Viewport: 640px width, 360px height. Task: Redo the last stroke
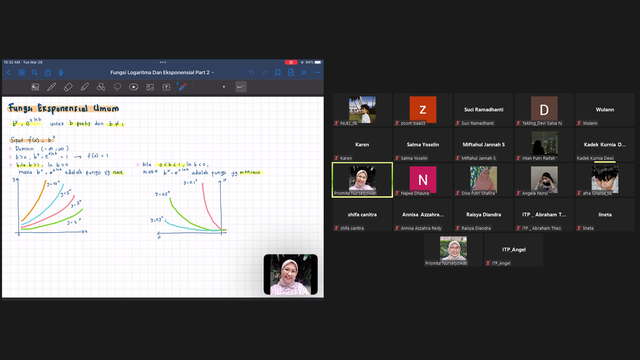[x=264, y=73]
